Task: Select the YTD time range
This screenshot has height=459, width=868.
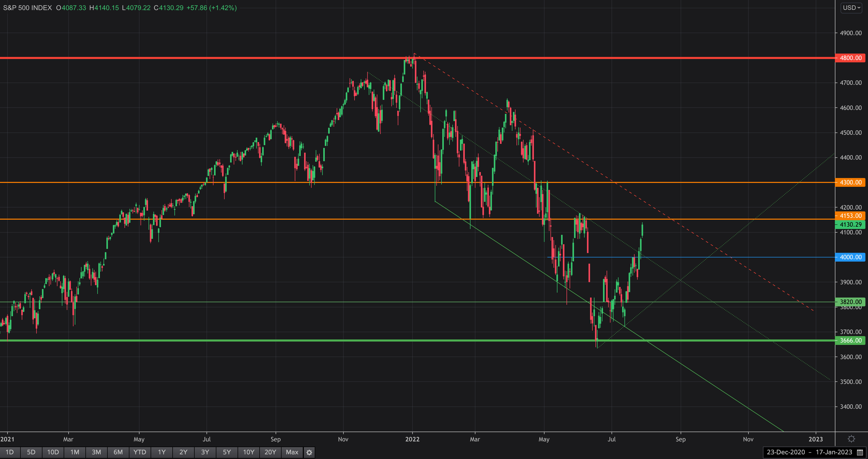Action: pyautogui.click(x=140, y=452)
